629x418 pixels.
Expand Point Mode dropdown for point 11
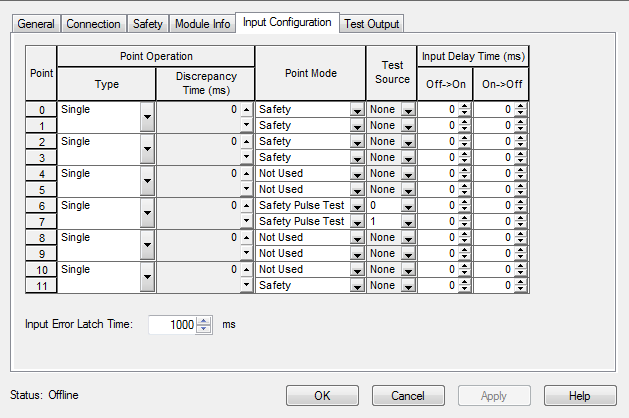click(357, 286)
